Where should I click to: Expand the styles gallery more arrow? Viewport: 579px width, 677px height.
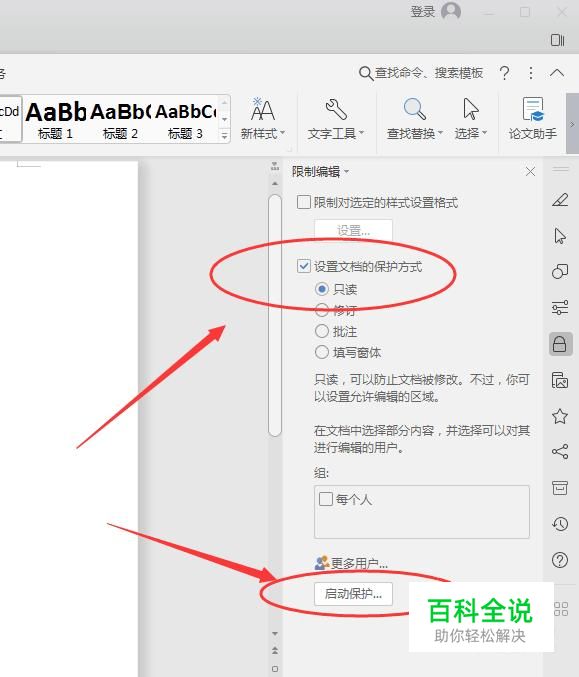tap(224, 136)
